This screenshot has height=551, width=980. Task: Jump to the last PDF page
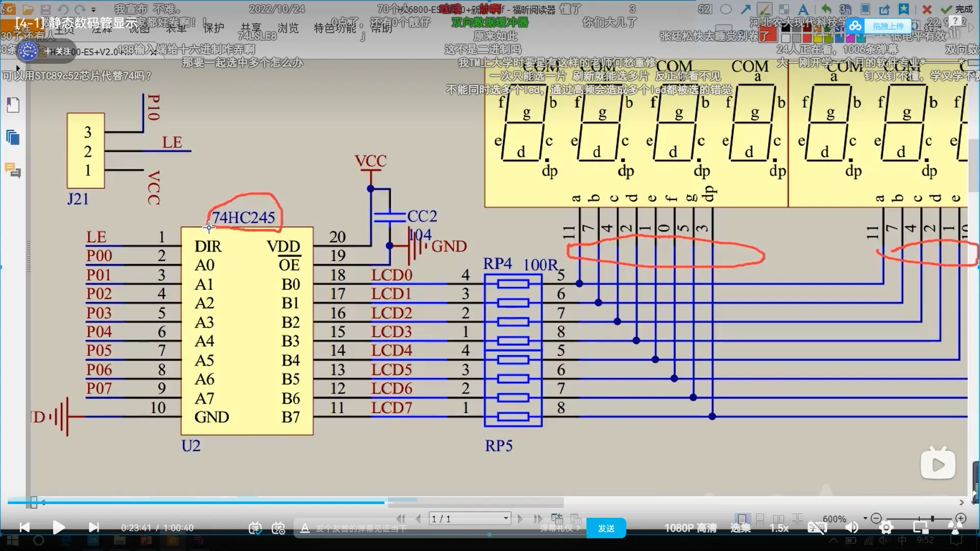tap(537, 518)
